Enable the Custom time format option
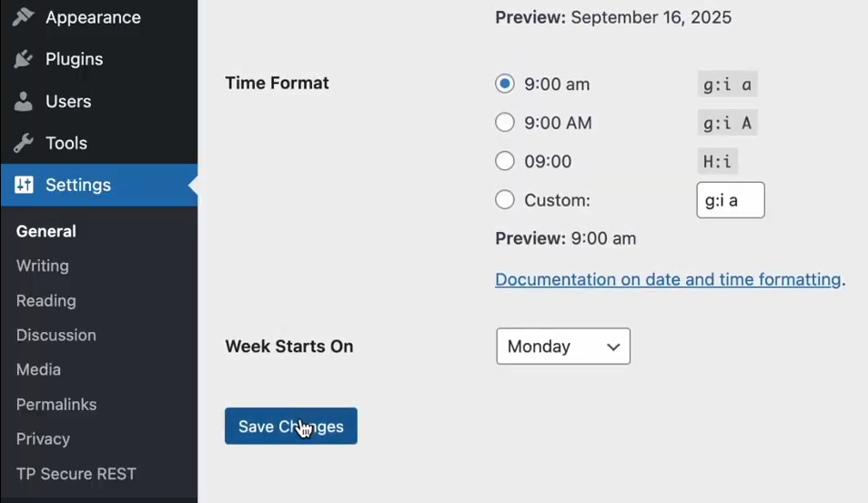Viewport: 868px width, 503px height. point(505,199)
